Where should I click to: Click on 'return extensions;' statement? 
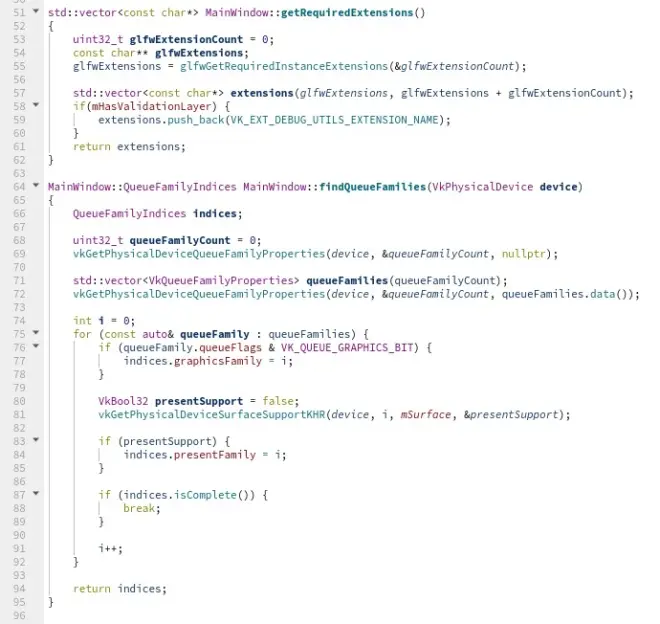pos(129,147)
